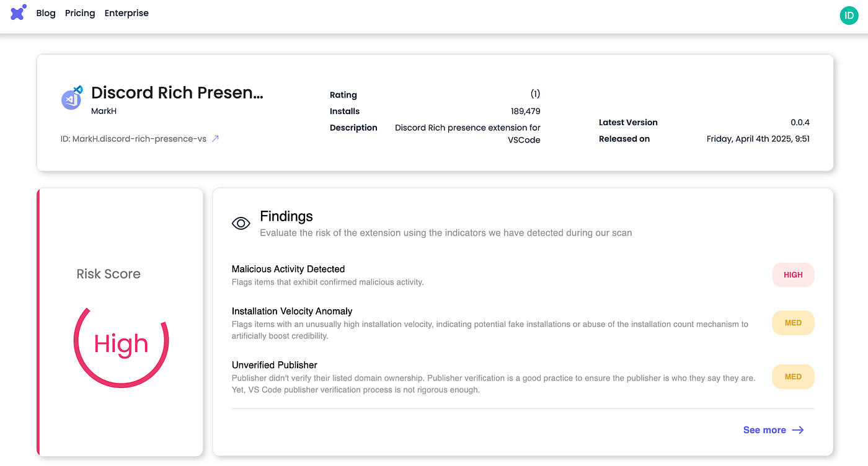The height and width of the screenshot is (466, 868).
Task: Click the arrow icon next to See more
Action: (x=798, y=430)
